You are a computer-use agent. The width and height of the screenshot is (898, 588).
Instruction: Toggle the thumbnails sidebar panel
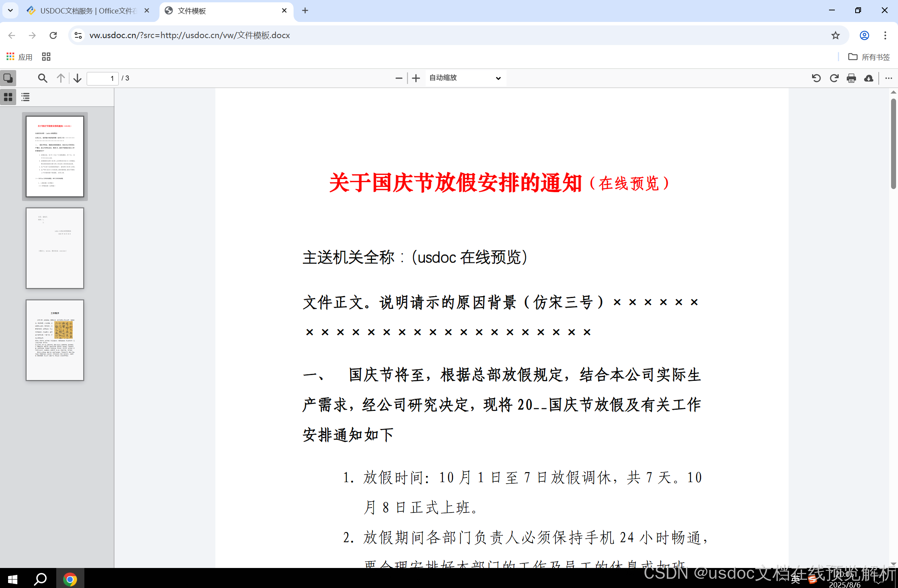tap(8, 78)
